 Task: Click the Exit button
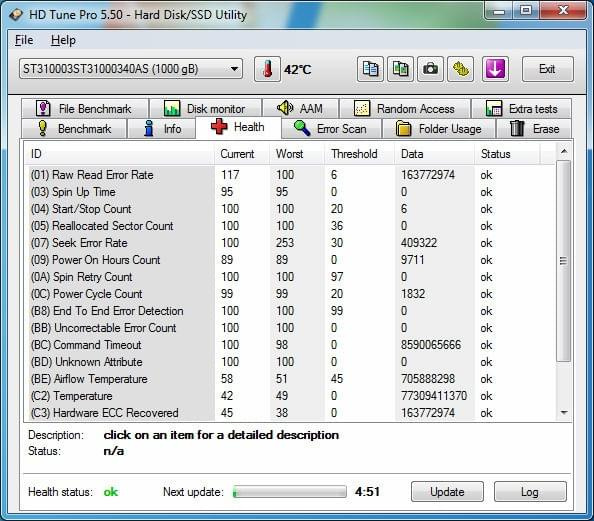pos(547,69)
